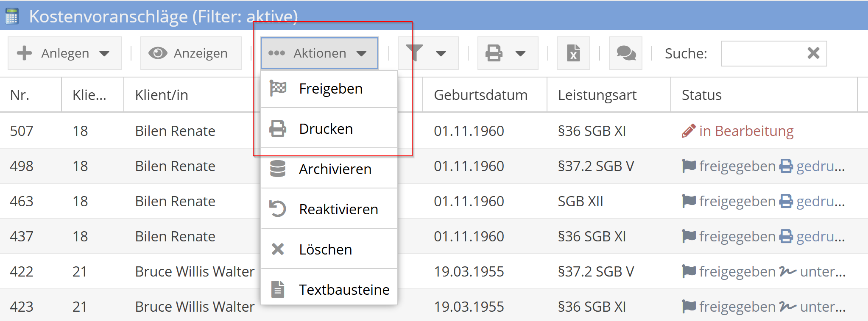
Task: Open the Aktionen dropdown menu
Action: [x=319, y=53]
